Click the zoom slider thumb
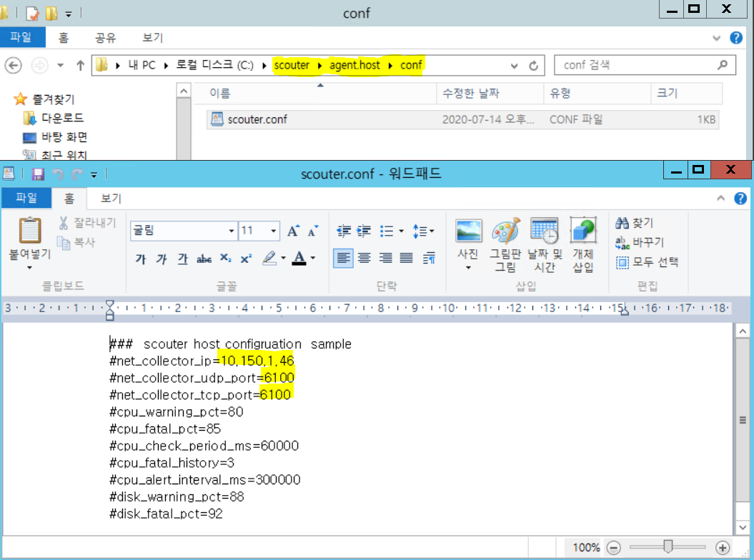Image resolution: width=754 pixels, height=560 pixels. click(668, 546)
